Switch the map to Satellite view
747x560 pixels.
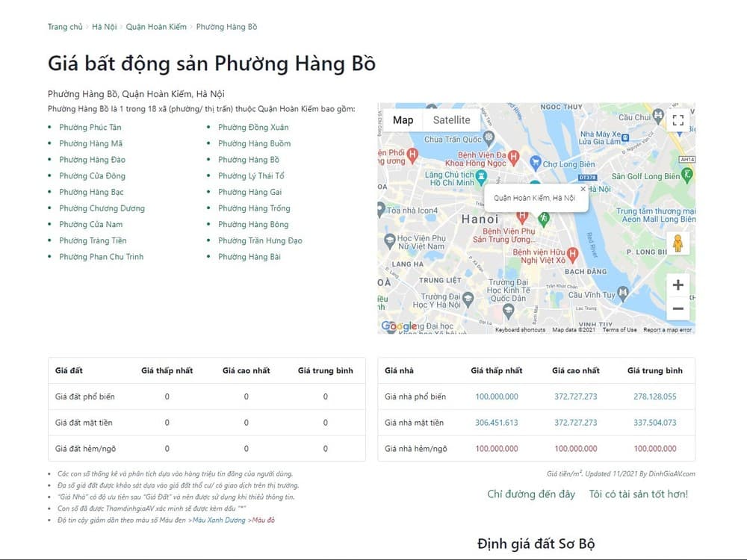point(452,120)
